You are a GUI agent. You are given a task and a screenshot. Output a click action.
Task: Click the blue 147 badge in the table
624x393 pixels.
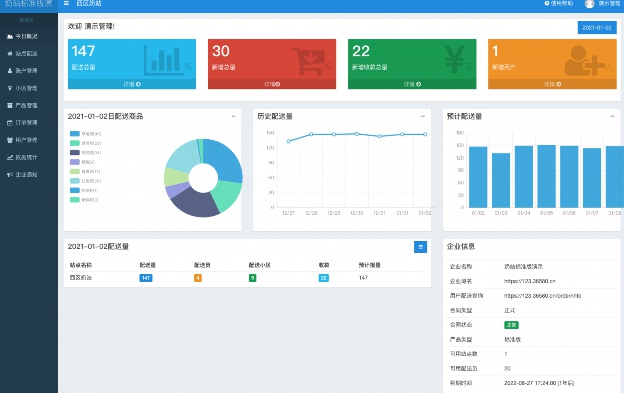[146, 278]
